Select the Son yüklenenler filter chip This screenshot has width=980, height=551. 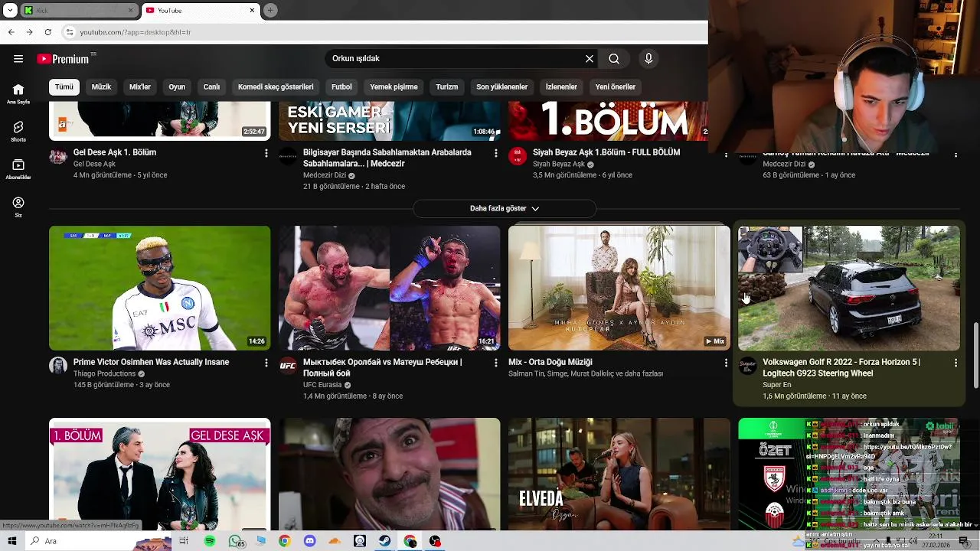[501, 87]
